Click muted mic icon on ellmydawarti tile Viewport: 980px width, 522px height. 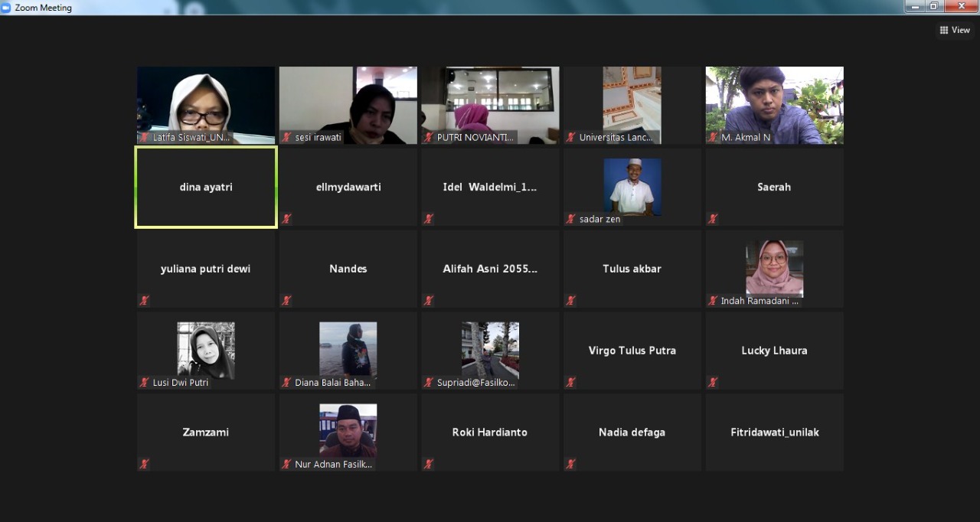[x=286, y=219]
